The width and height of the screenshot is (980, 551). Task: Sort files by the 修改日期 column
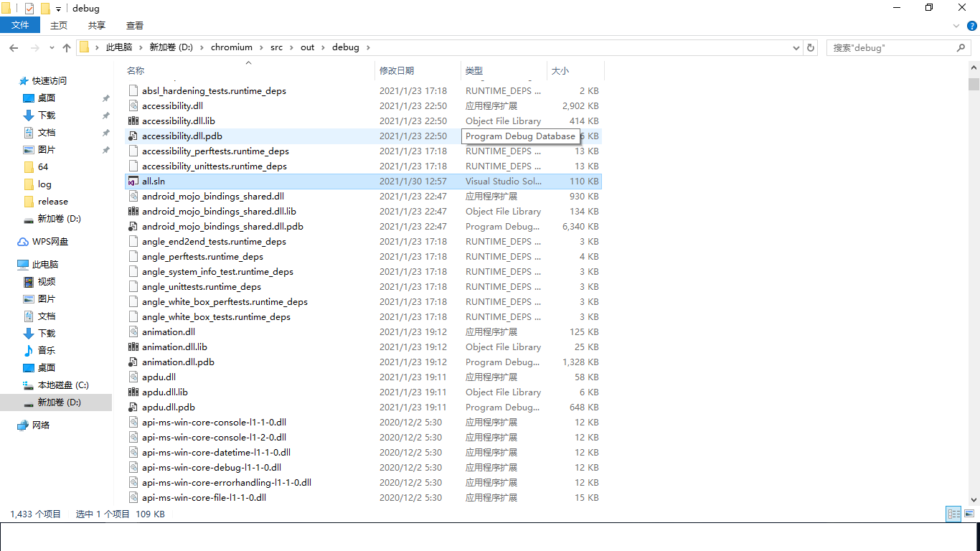click(x=400, y=70)
